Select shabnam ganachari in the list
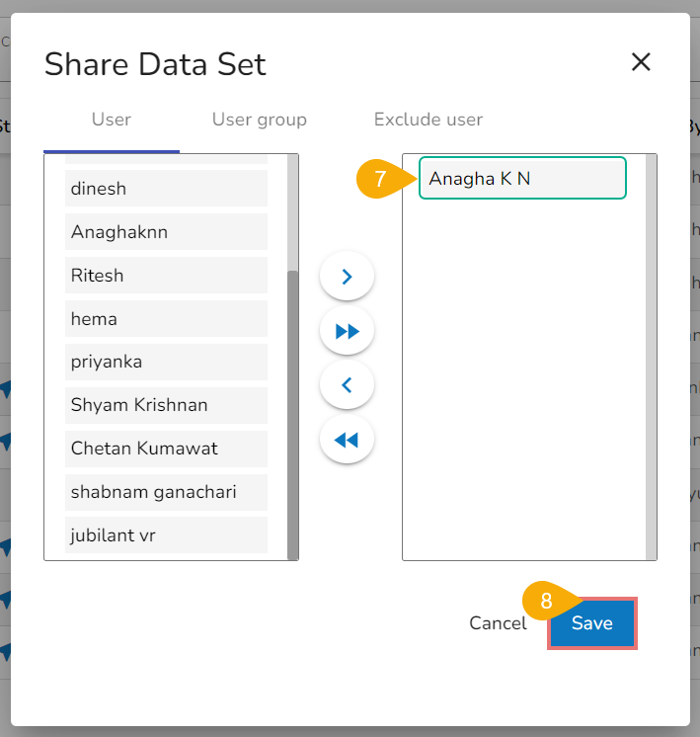 [x=166, y=492]
